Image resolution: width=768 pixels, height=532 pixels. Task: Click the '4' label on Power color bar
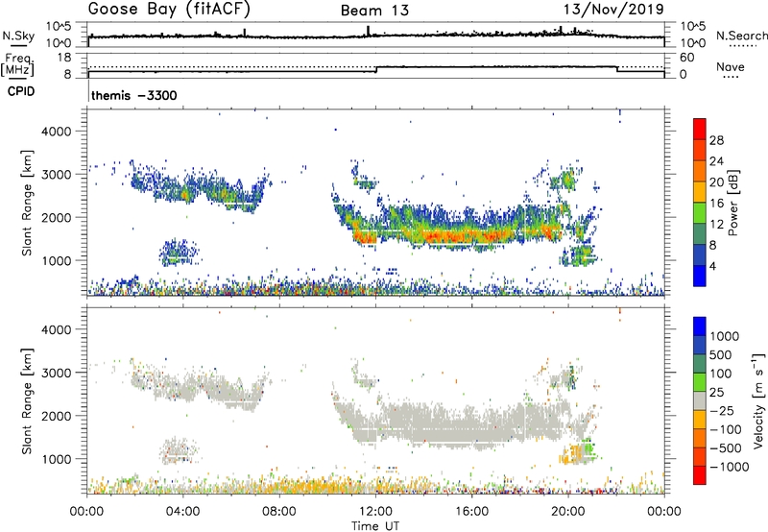tap(712, 266)
